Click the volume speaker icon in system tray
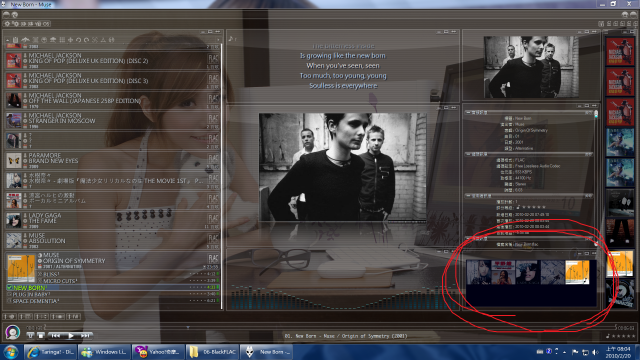640x360 pixels. [x=595, y=352]
